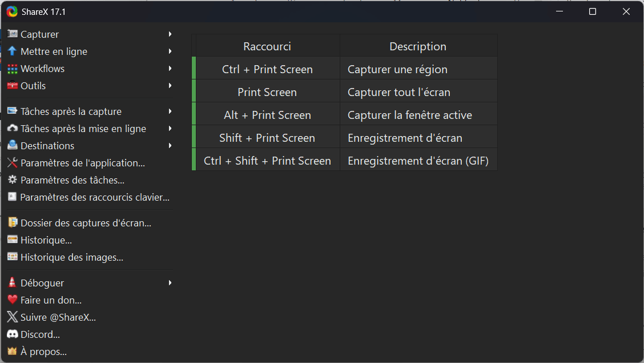Click the X logo beside Suivre @ShareX
Image resolution: width=644 pixels, height=363 pixels.
click(x=13, y=317)
